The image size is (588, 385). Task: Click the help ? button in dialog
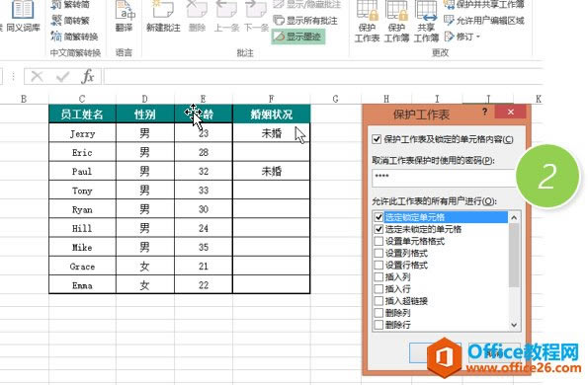[x=485, y=112]
